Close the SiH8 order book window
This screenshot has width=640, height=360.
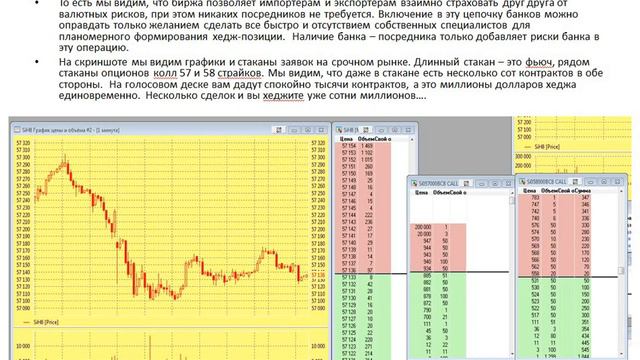click(408, 130)
